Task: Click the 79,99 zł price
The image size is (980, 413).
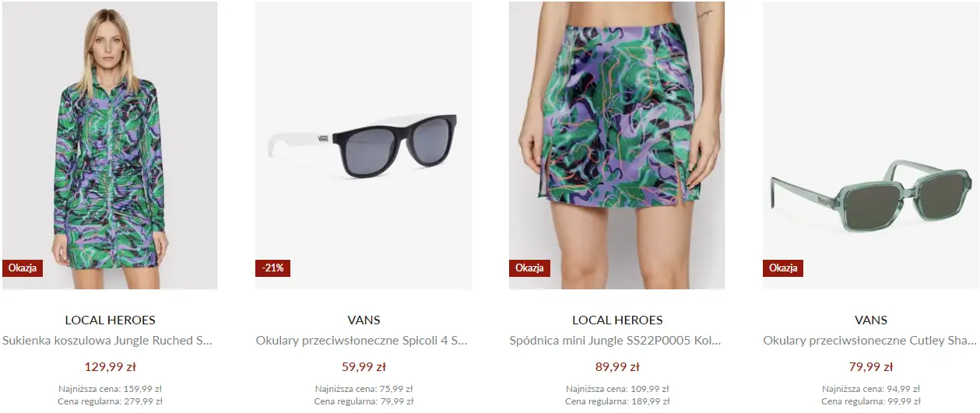Action: [870, 366]
